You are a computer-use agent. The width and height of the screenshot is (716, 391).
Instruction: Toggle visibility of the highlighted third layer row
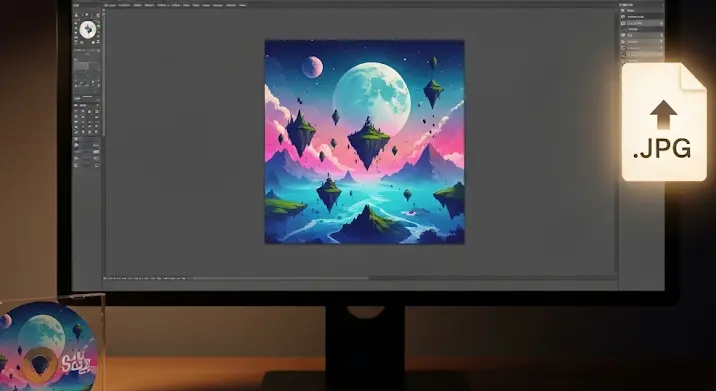pos(623,23)
